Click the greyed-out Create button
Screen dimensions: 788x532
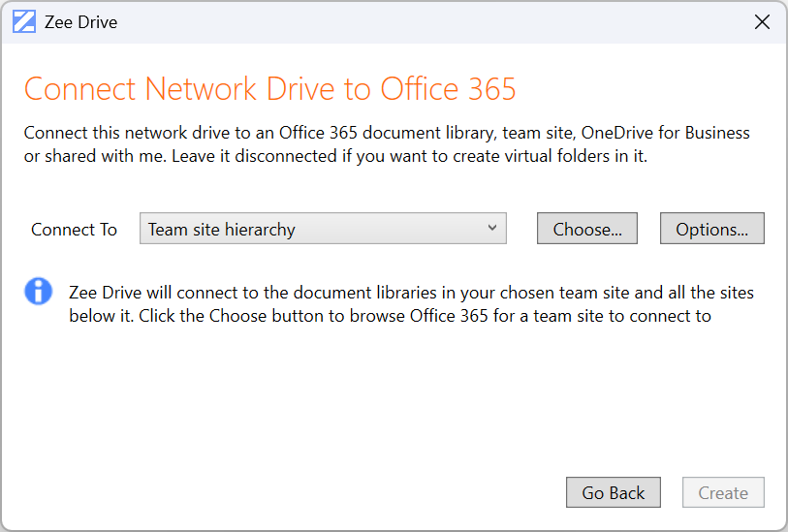pos(723,492)
